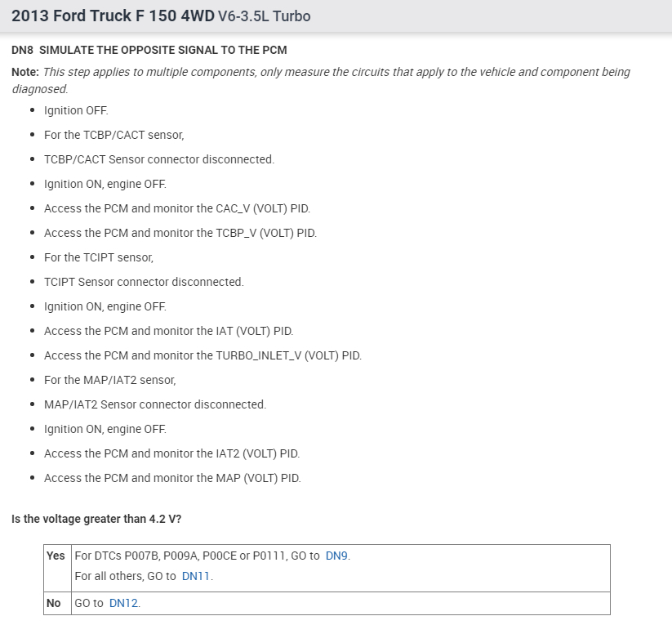Select the MAP (VOLT) PID step
Viewport: 672px width, 625px height.
pyautogui.click(x=172, y=478)
